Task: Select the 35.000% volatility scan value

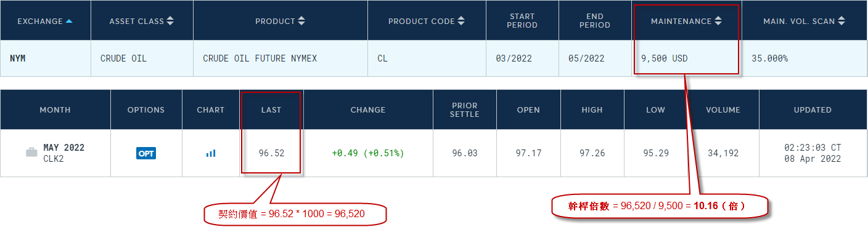Action: [x=769, y=58]
